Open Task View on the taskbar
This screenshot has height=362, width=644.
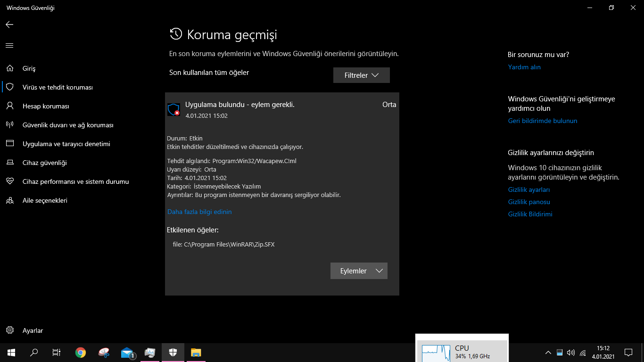tap(57, 353)
